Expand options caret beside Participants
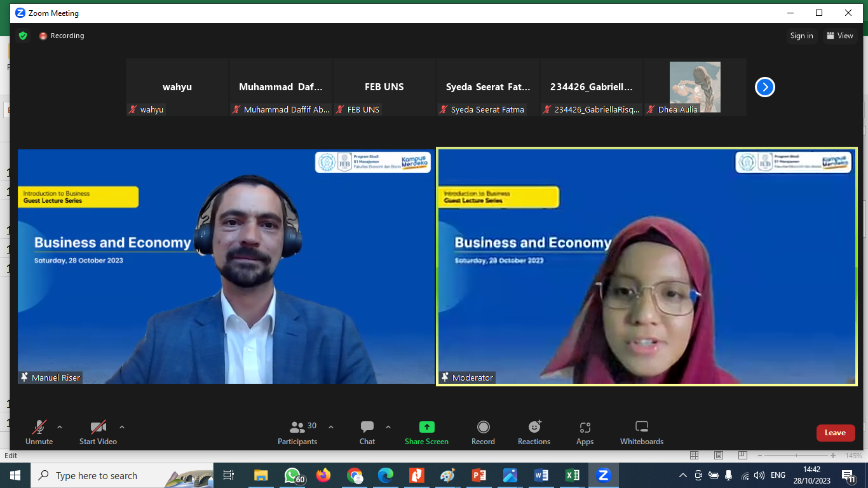868x488 pixels. pos(331,427)
